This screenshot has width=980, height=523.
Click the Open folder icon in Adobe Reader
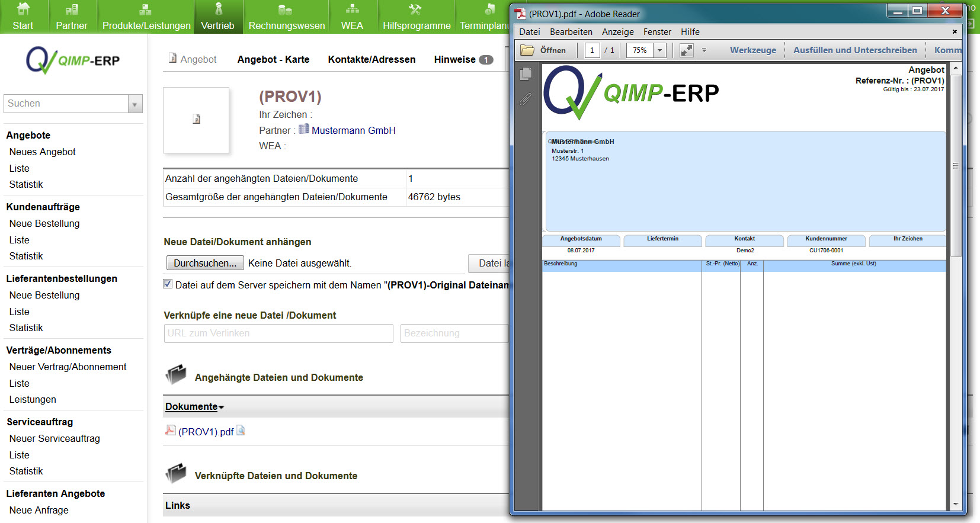pyautogui.click(x=527, y=50)
